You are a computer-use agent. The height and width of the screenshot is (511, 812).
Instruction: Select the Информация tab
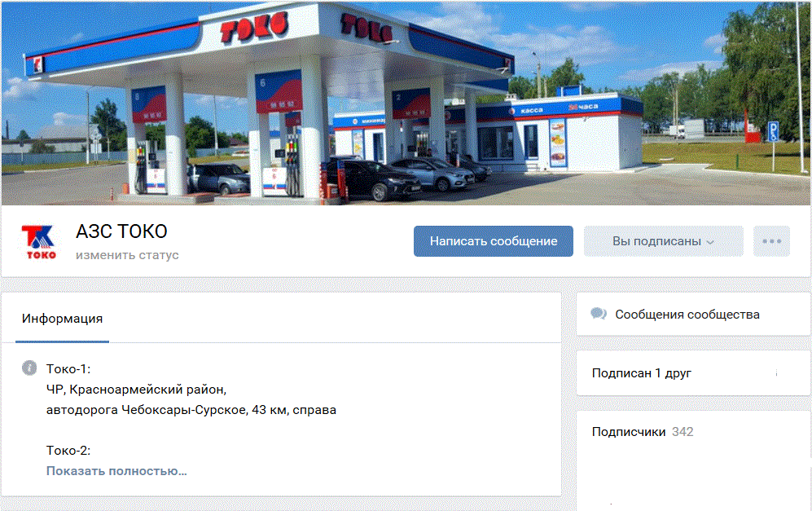click(x=62, y=318)
